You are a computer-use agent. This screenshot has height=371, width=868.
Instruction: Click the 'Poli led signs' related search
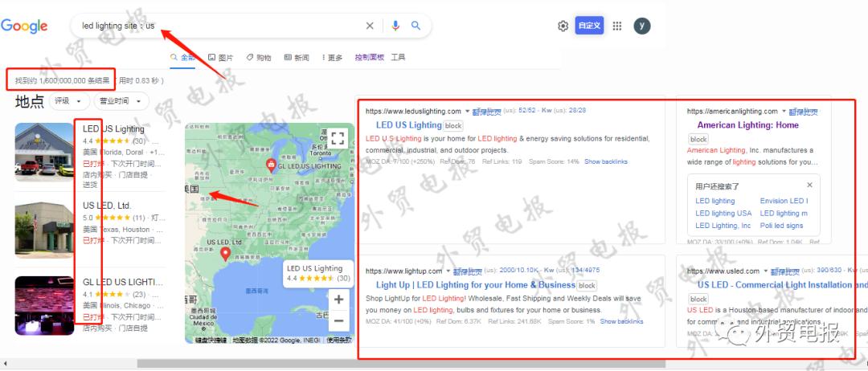781,225
